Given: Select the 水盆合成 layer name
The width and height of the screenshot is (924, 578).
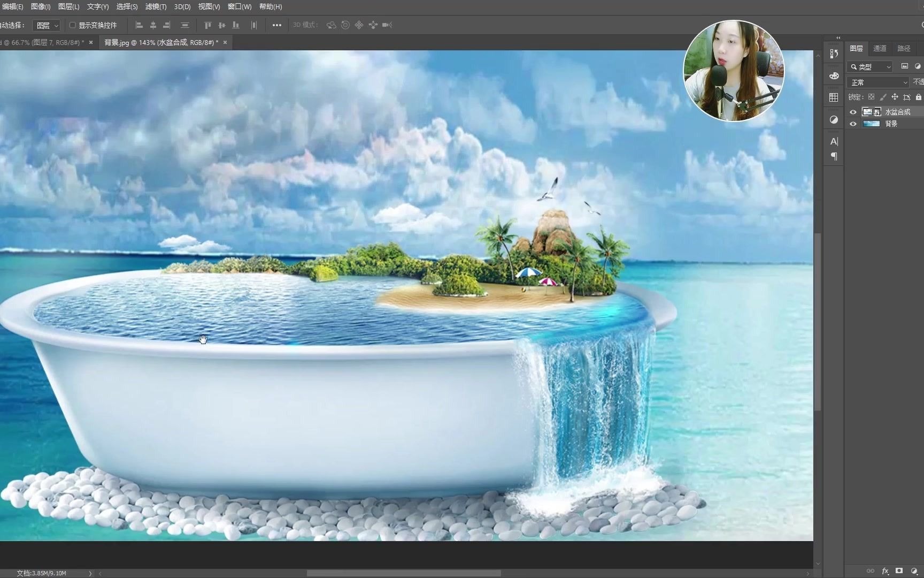Looking at the screenshot, I should click(898, 112).
